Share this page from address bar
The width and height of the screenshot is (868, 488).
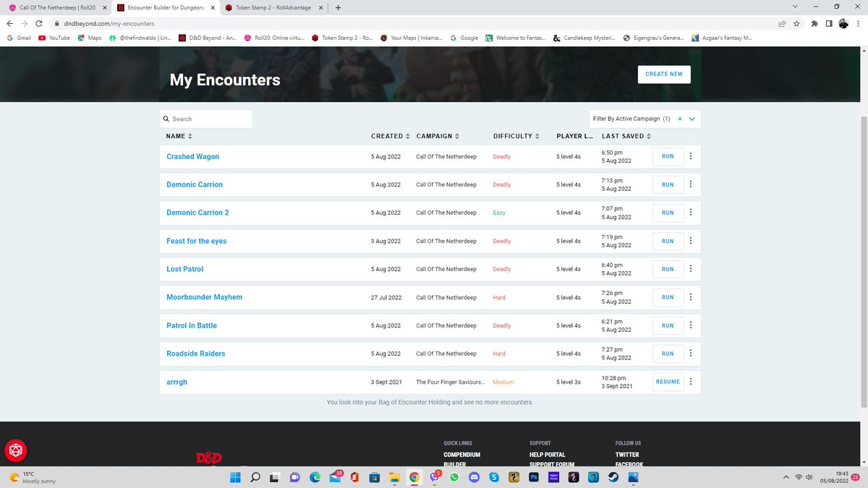[782, 23]
